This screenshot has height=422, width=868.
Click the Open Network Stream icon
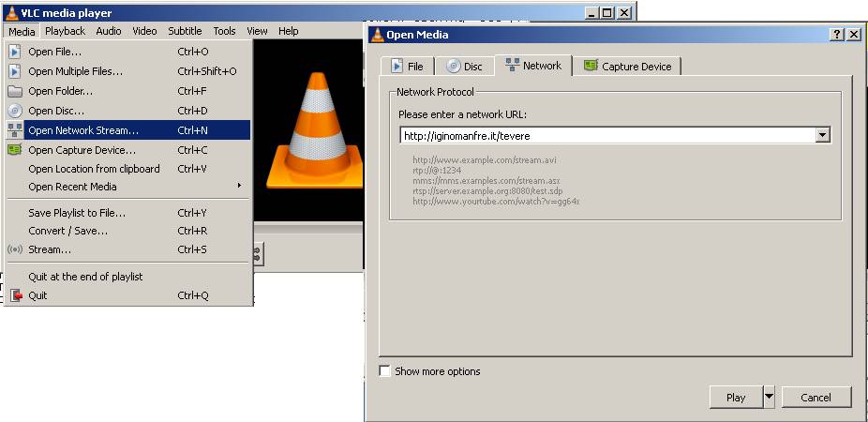coord(15,130)
